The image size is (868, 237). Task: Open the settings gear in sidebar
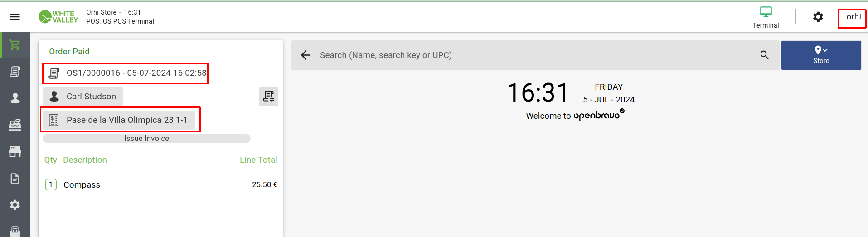[x=15, y=205]
